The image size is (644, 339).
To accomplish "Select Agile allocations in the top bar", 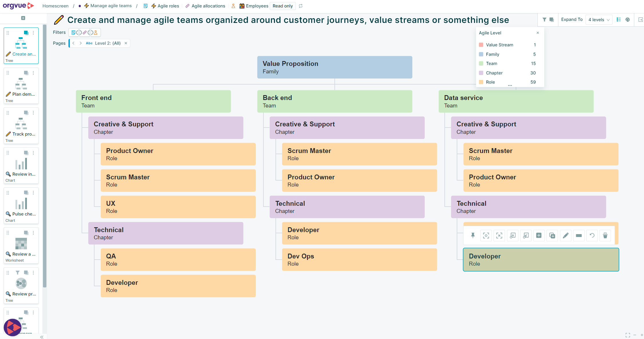I will [x=208, y=6].
